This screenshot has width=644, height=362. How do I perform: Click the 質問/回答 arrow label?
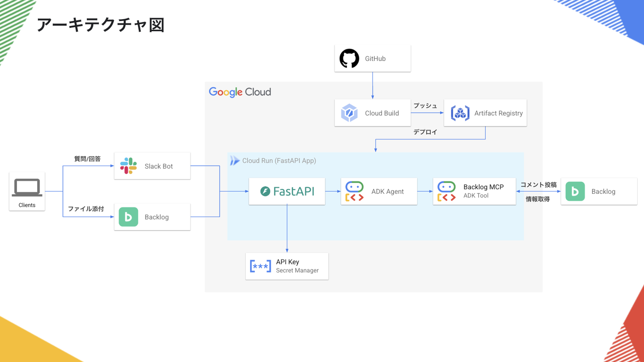(87, 159)
